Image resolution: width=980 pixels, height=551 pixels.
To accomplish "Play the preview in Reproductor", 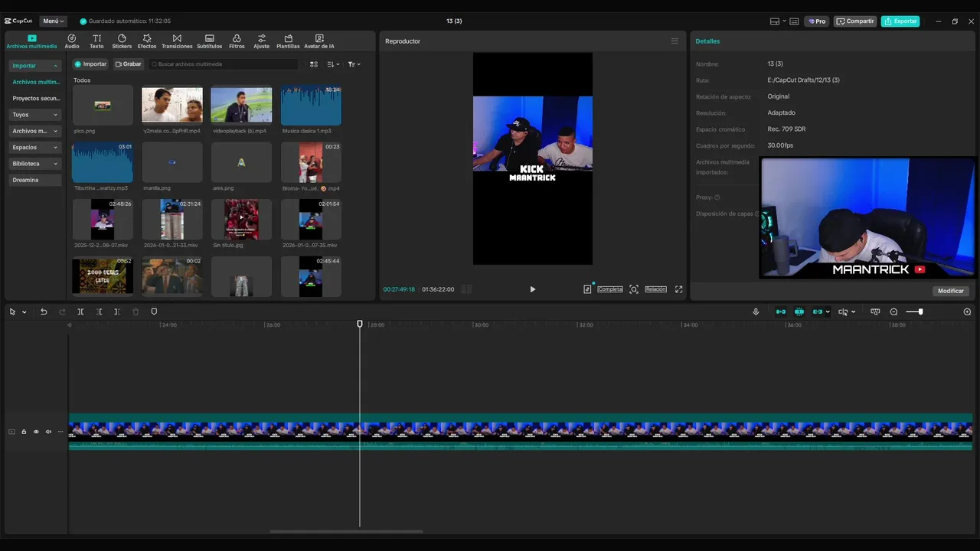I will 533,289.
